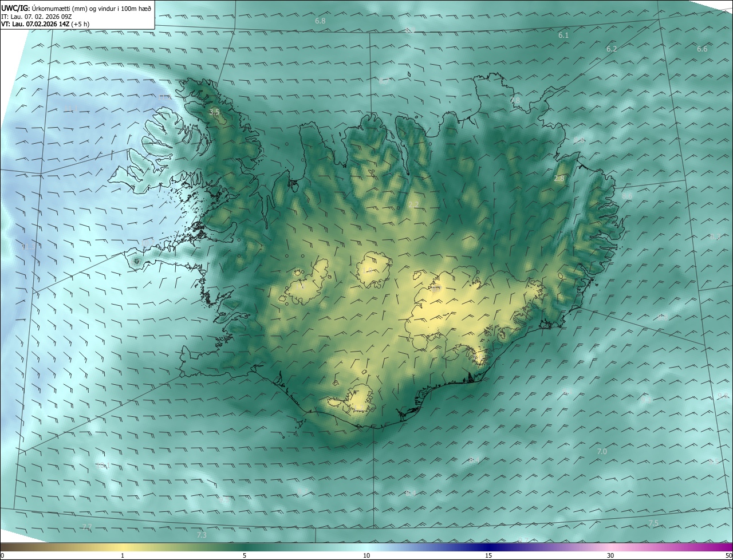Click the 6.8 precipitation value label
Viewport: 733px width, 560px height.
click(320, 21)
